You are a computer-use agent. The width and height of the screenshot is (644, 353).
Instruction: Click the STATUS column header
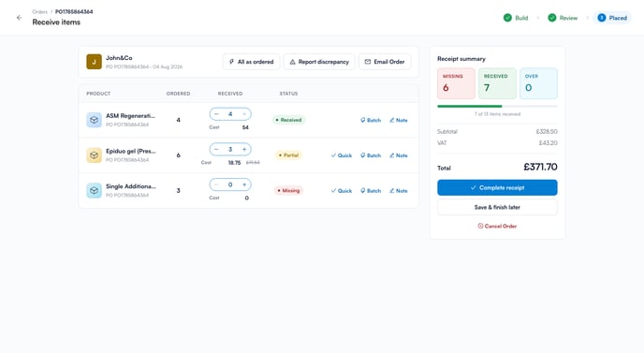288,94
